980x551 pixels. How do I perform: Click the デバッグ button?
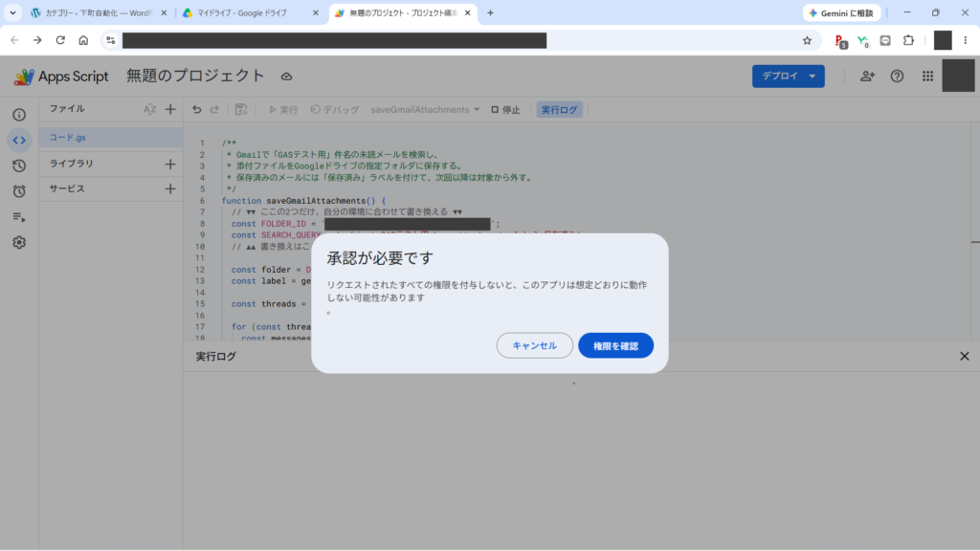coord(335,109)
